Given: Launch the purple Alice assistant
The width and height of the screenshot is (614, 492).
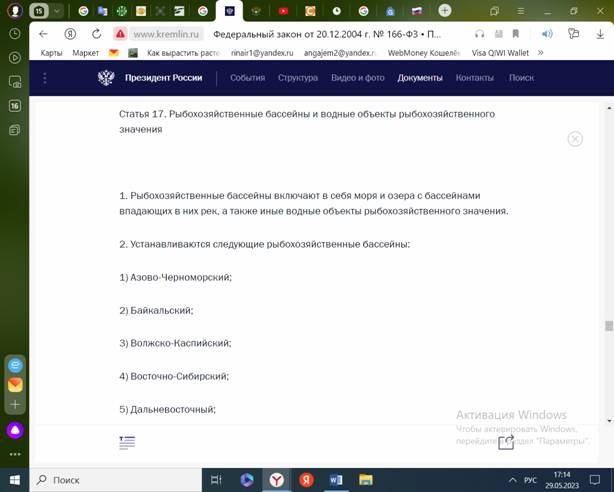Looking at the screenshot, I should click(15, 430).
